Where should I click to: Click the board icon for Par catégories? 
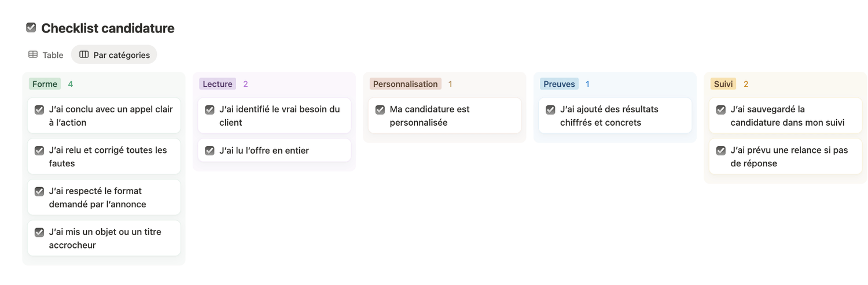[x=84, y=54]
